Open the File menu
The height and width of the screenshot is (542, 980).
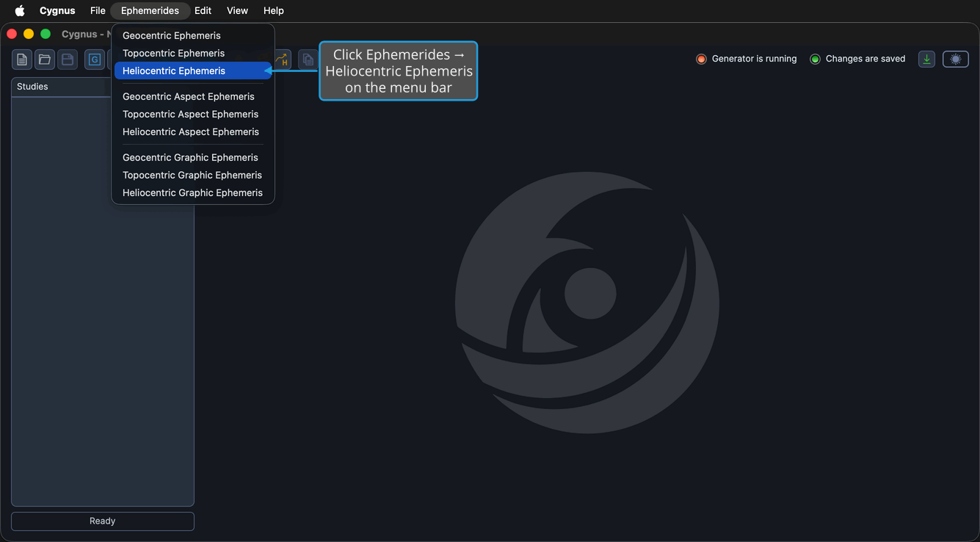pos(98,11)
